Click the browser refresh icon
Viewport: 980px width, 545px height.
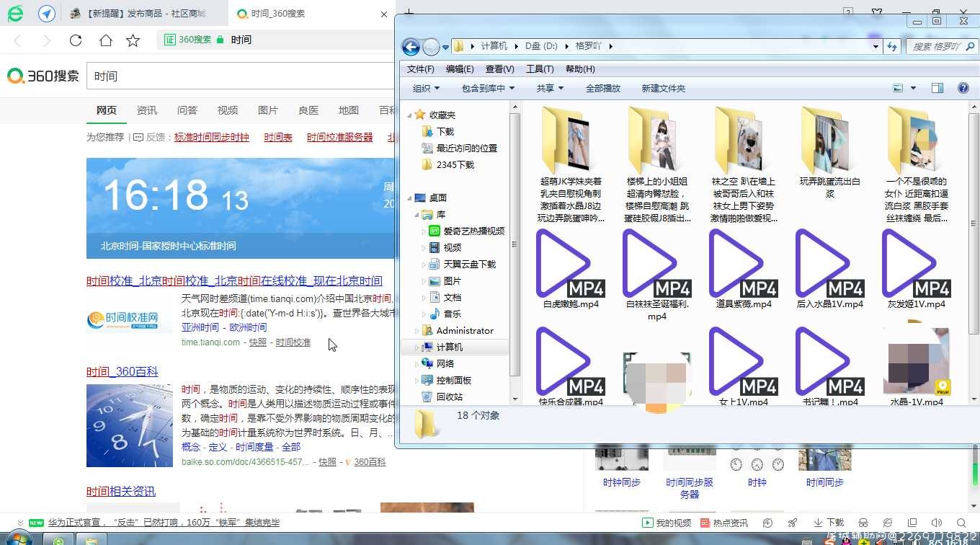tap(76, 40)
